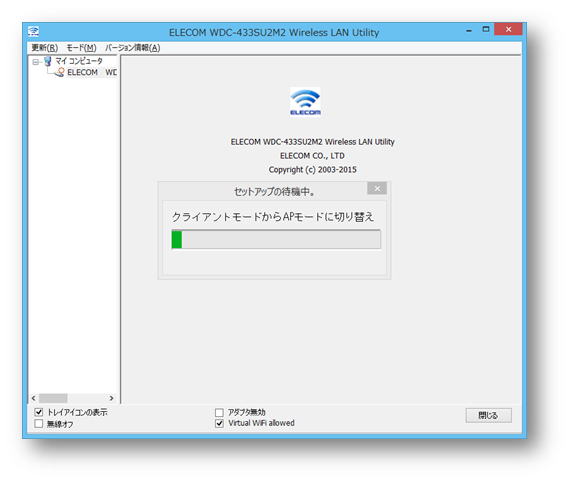Click the 閉じる button
This screenshot has width=569, height=481.
click(x=488, y=415)
